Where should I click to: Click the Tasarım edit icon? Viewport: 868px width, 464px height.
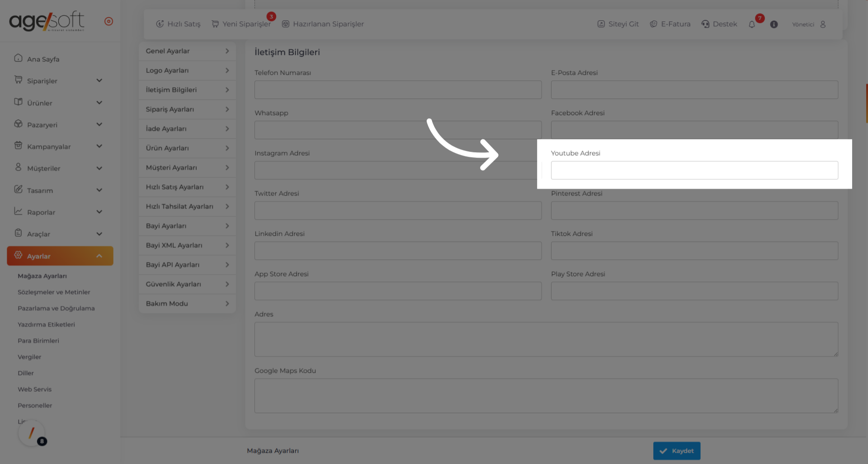tap(18, 189)
